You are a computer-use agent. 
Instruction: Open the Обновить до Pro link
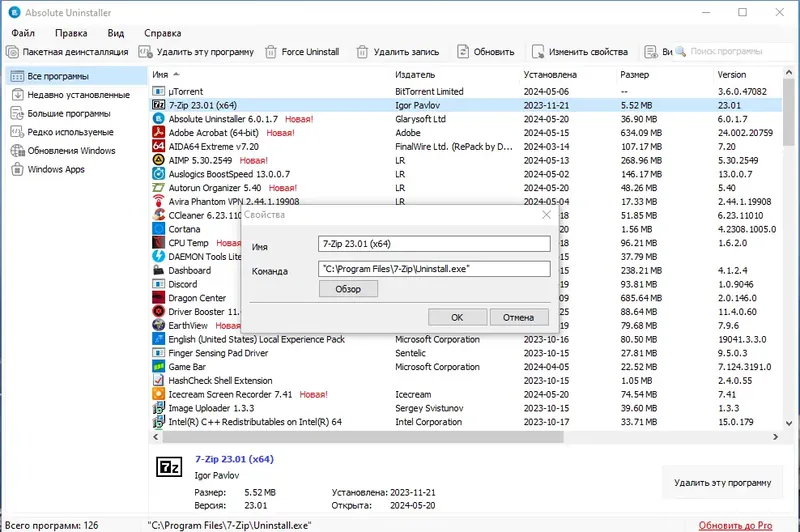735,525
